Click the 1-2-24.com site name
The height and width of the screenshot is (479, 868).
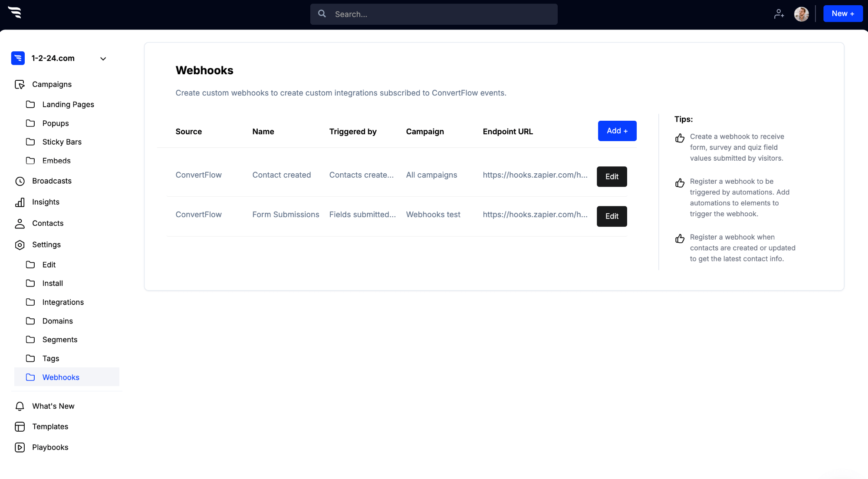tap(53, 58)
